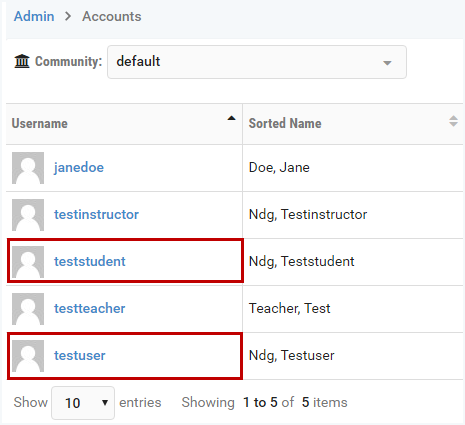
Task: Go to Admin in the breadcrumb
Action: pyautogui.click(x=34, y=16)
